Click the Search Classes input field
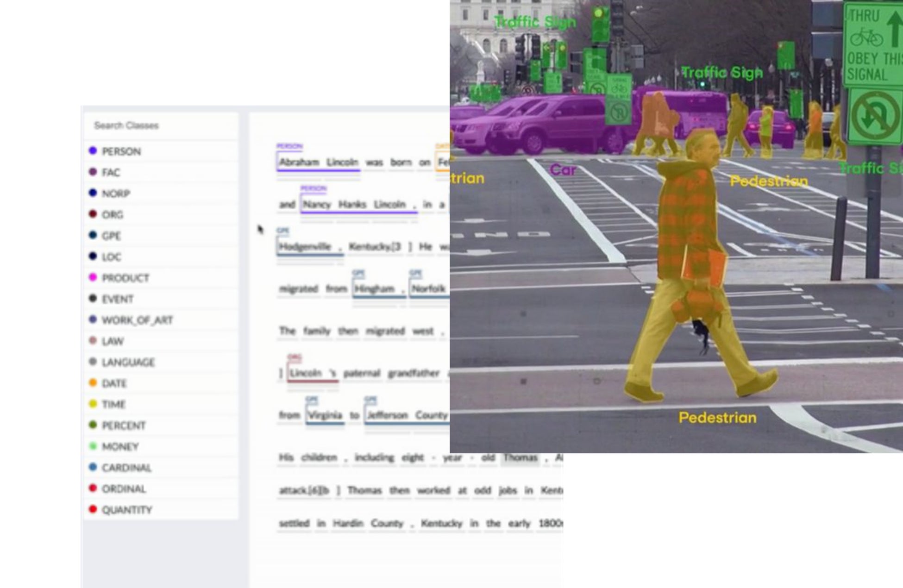 pos(160,125)
